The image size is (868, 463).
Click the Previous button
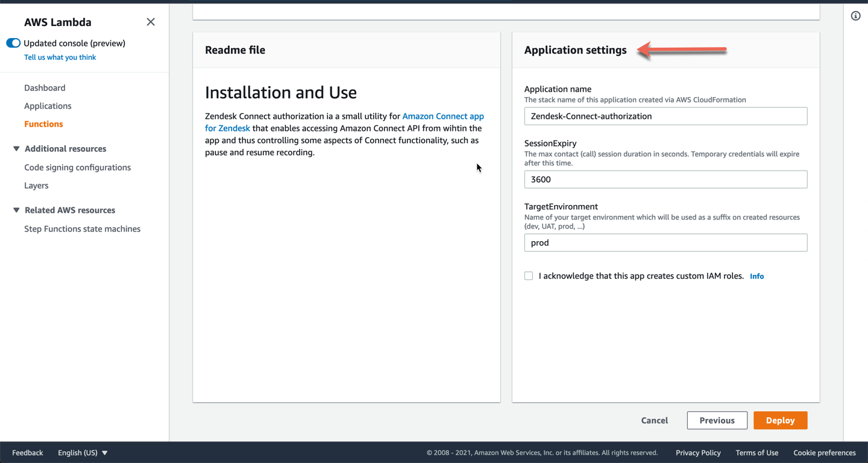[x=717, y=421]
